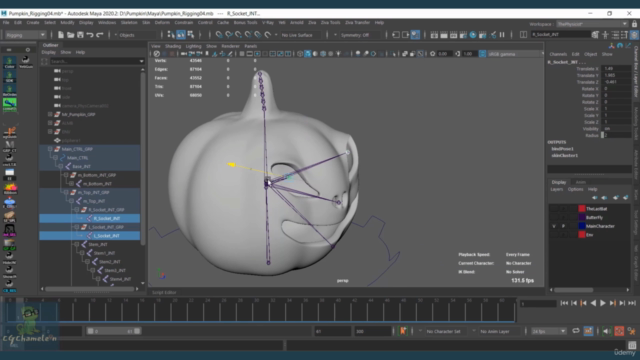Enable snap to points magnet icon

click(239, 35)
